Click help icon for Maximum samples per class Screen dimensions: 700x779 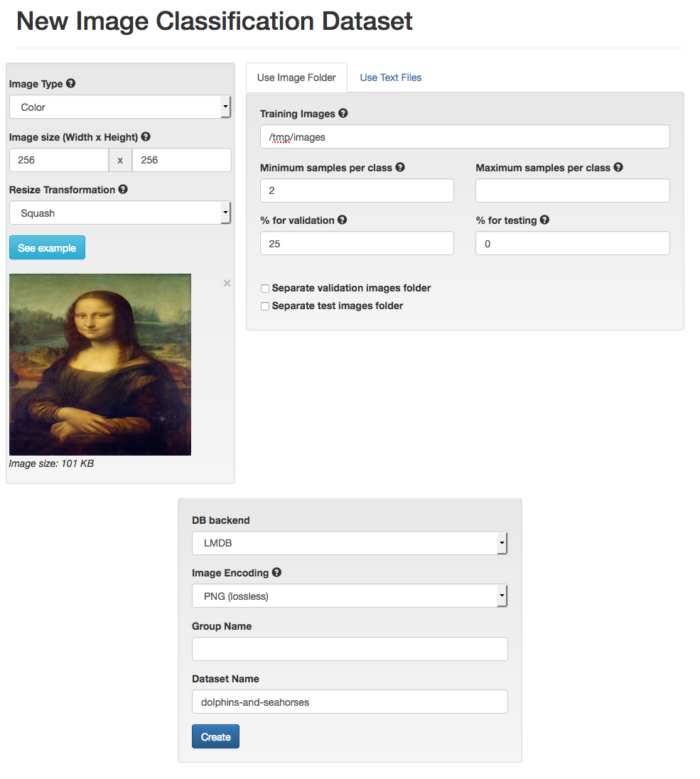(x=618, y=168)
